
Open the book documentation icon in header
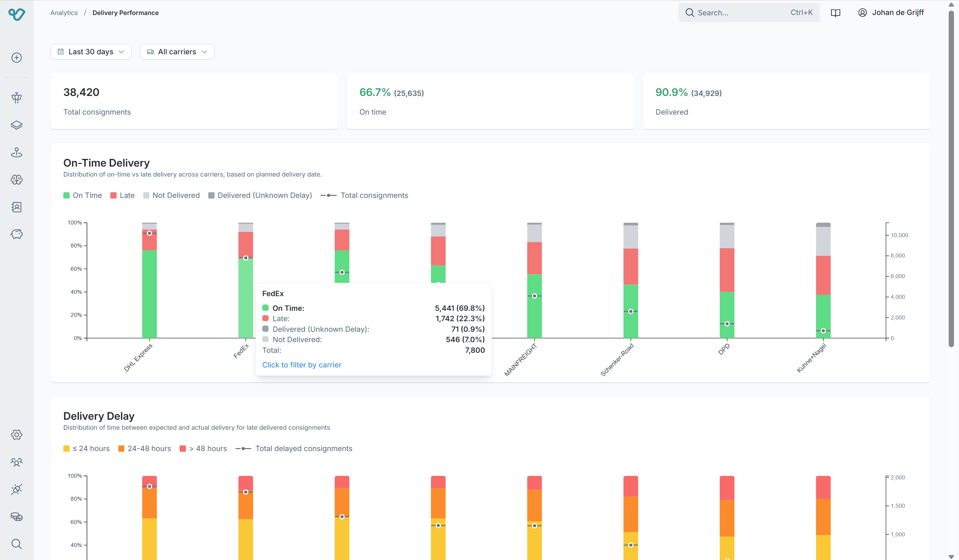tap(835, 13)
